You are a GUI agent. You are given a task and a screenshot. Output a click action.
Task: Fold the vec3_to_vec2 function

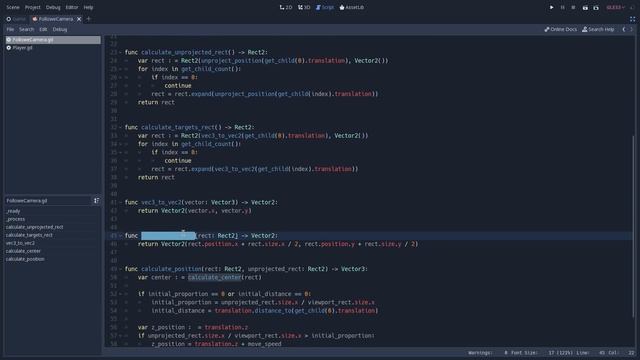click(x=120, y=202)
